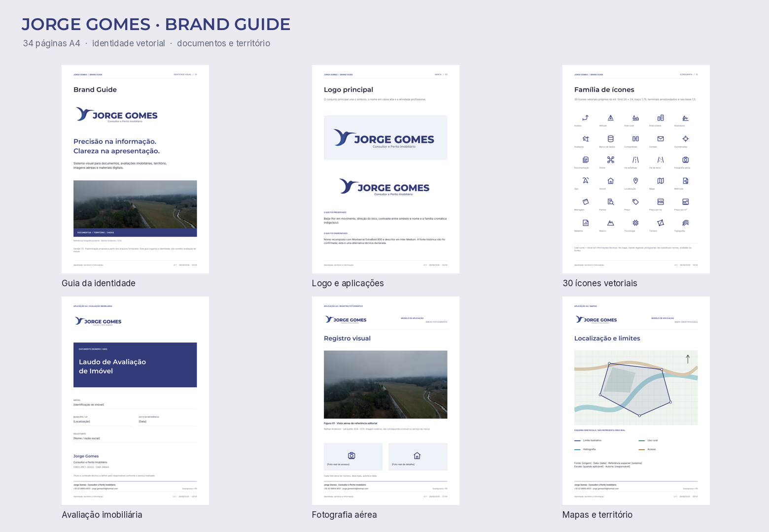Select the Banco de dados database icon

610,139
